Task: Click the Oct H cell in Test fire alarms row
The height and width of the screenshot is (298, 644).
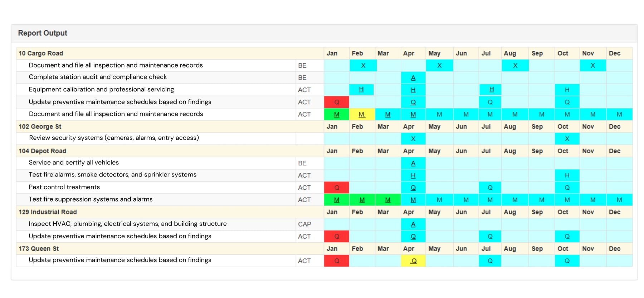Action: tap(567, 175)
